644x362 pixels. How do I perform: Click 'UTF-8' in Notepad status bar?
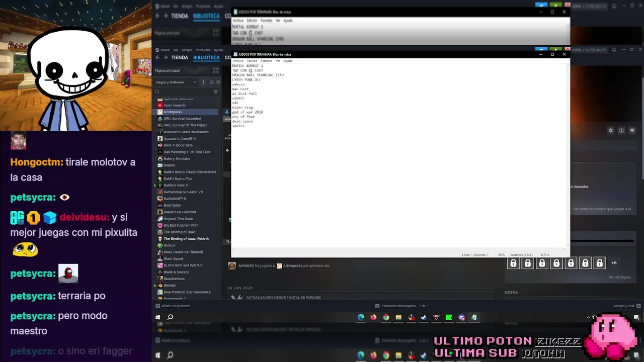[x=544, y=255]
